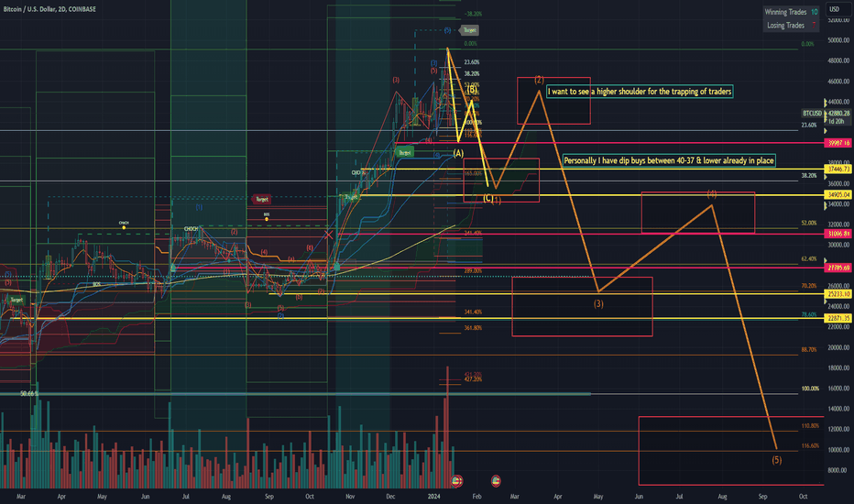
Task: Select the Winning Trades 10 stat
Action: [791, 12]
